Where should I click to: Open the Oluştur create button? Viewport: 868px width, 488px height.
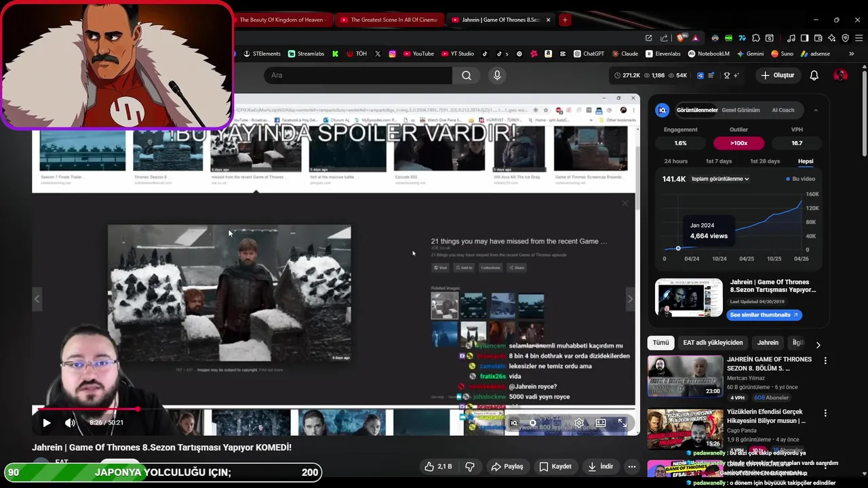coord(777,75)
